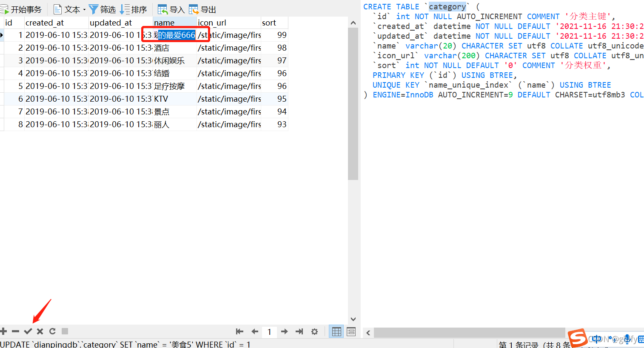The height and width of the screenshot is (348, 644).
Task: Switch to form view
Action: click(351, 331)
